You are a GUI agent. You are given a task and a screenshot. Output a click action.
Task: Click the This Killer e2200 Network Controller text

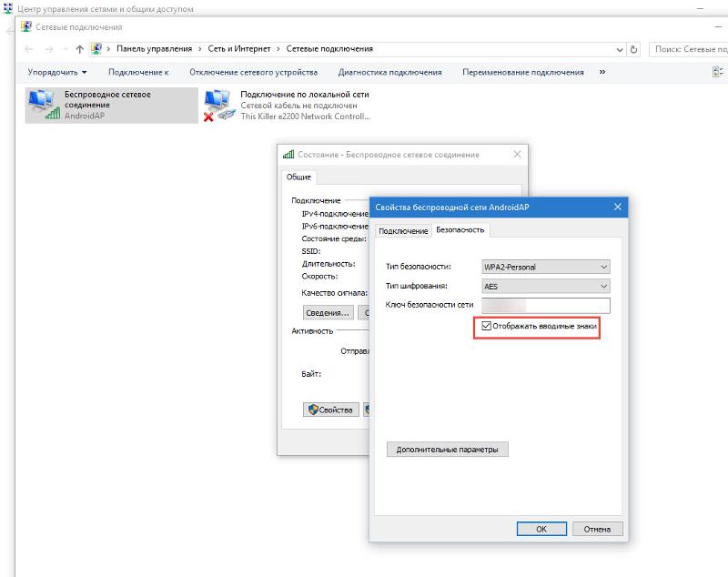pyautogui.click(x=305, y=116)
